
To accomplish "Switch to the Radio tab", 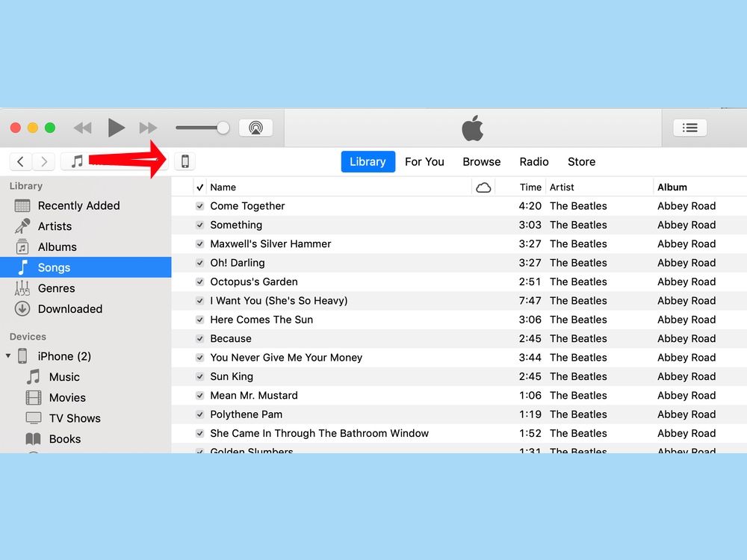I will tap(534, 161).
